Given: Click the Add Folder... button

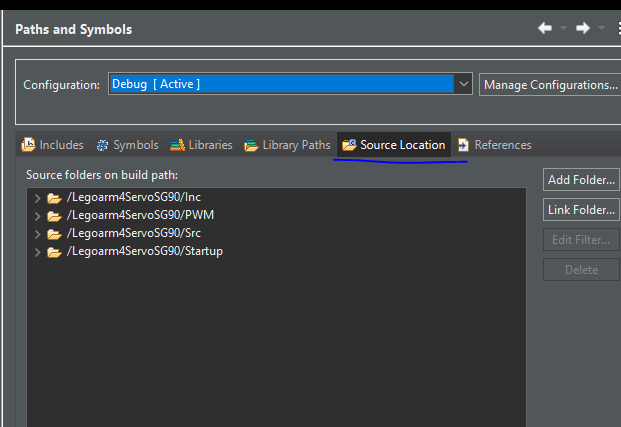Looking at the screenshot, I should 581,180.
